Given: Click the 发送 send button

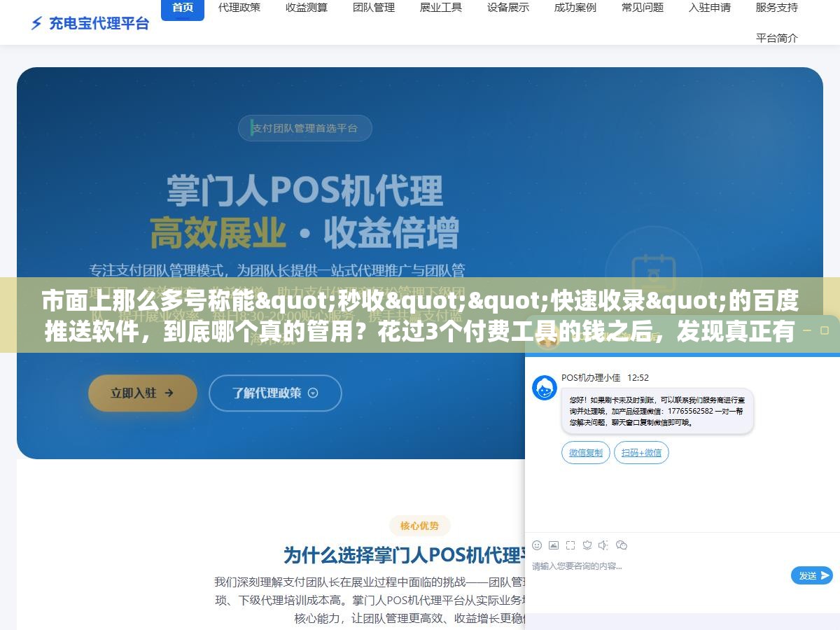Looking at the screenshot, I should pos(812,575).
